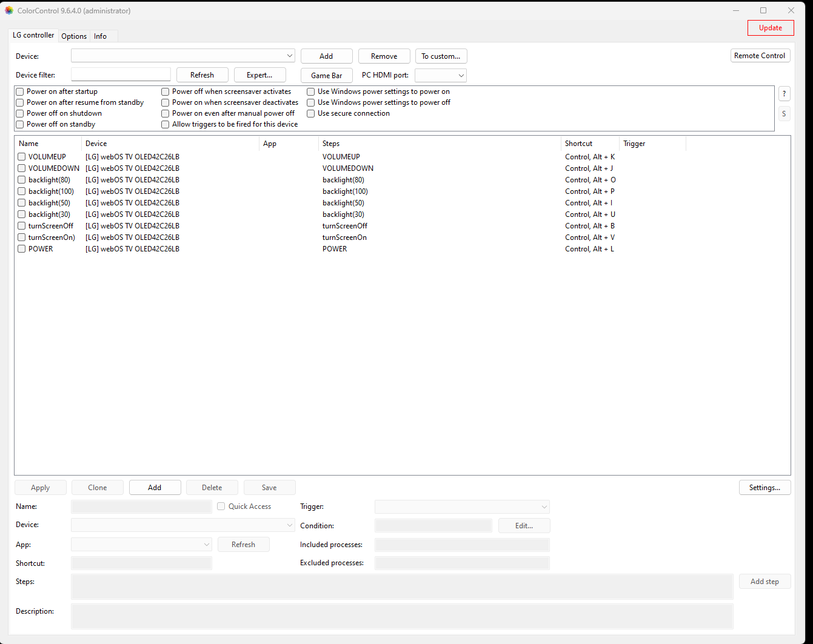Click the Excluded processes field
The height and width of the screenshot is (644, 813).
coord(462,563)
